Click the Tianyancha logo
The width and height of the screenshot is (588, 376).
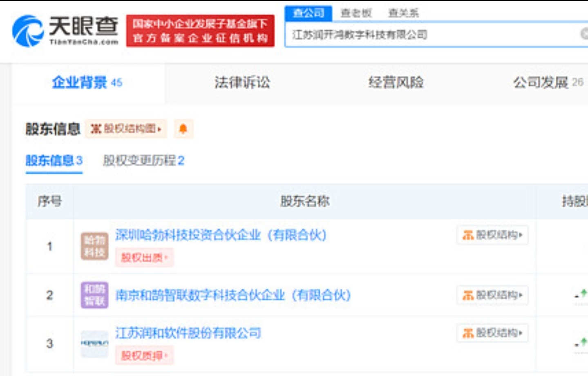click(x=65, y=31)
